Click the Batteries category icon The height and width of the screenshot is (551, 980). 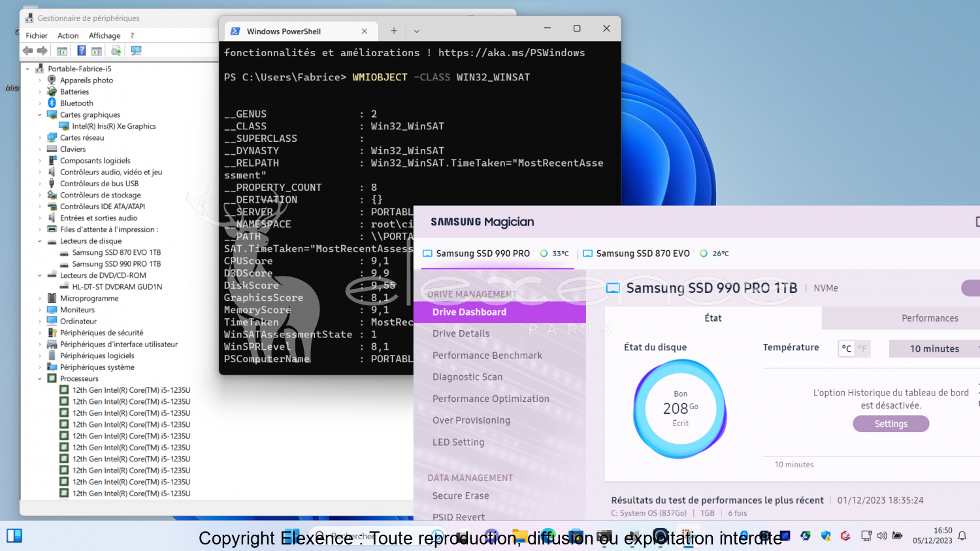tap(52, 92)
